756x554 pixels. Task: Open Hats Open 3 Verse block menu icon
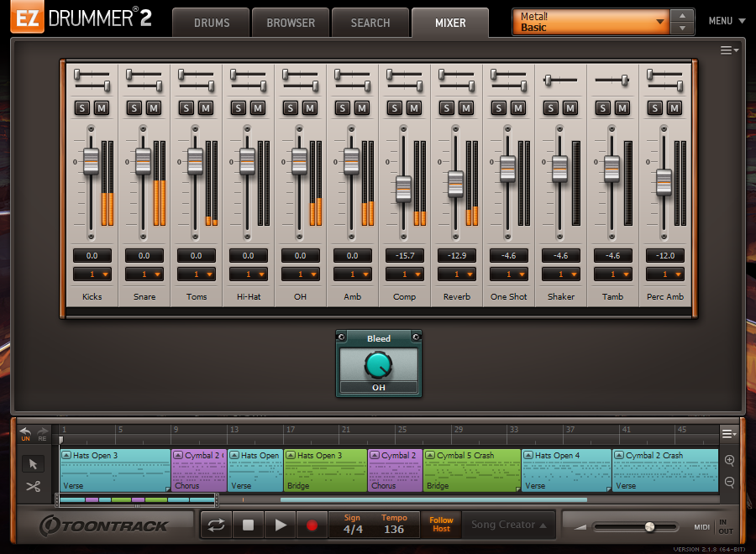(66, 455)
